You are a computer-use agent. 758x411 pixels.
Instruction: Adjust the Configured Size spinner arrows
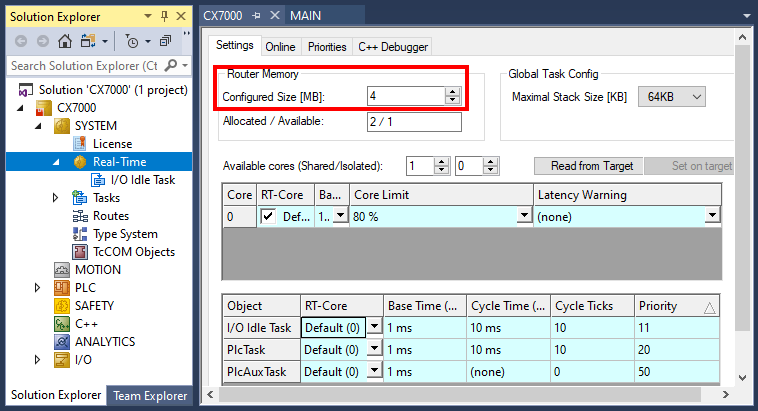pos(452,96)
